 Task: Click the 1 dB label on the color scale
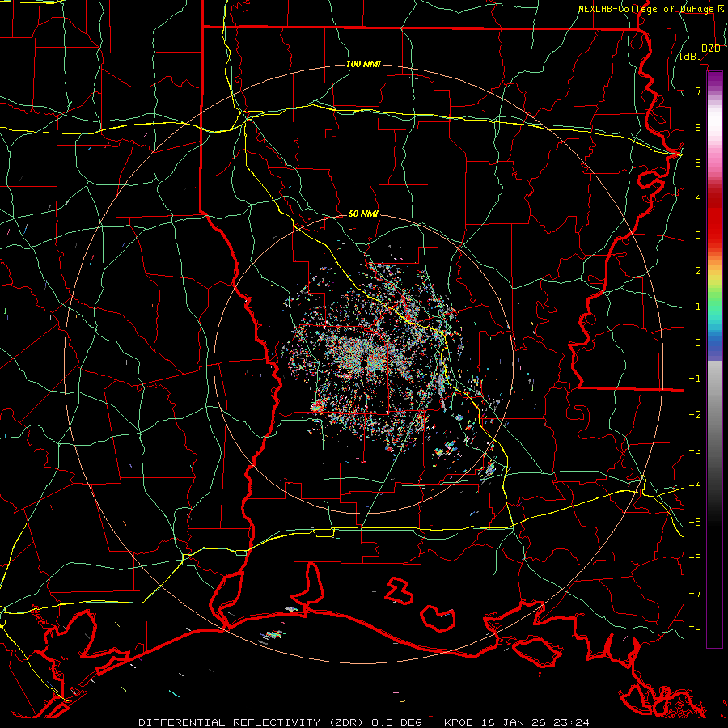coord(698,307)
